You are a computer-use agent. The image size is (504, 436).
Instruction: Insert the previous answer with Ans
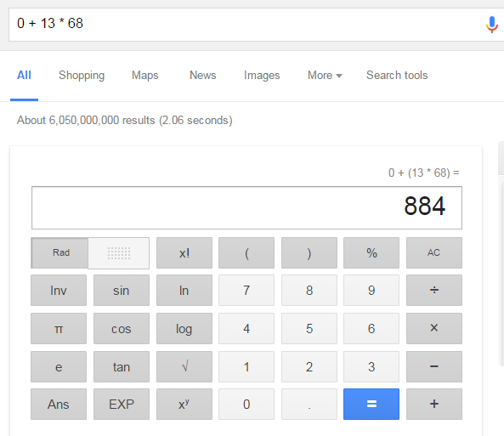[x=59, y=405]
